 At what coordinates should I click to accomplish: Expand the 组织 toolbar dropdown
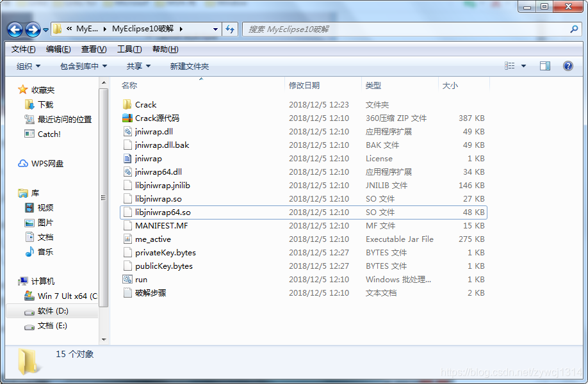[x=28, y=67]
